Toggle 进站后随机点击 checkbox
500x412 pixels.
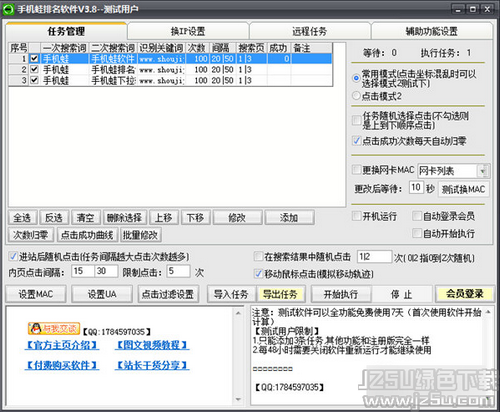pyautogui.click(x=13, y=256)
